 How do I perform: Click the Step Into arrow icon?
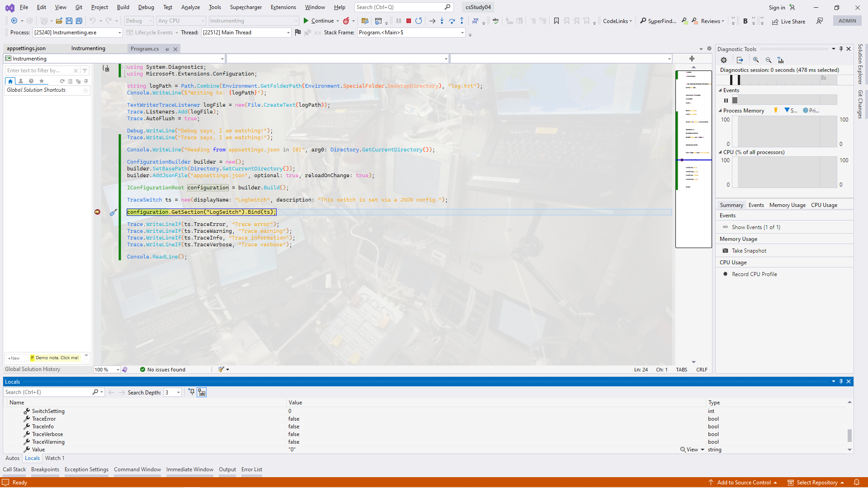coord(442,21)
